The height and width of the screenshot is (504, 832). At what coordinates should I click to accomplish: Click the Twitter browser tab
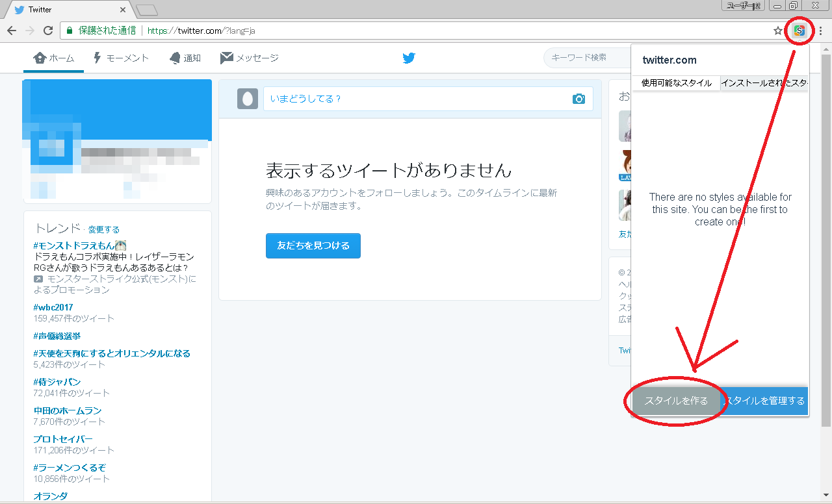pos(68,10)
